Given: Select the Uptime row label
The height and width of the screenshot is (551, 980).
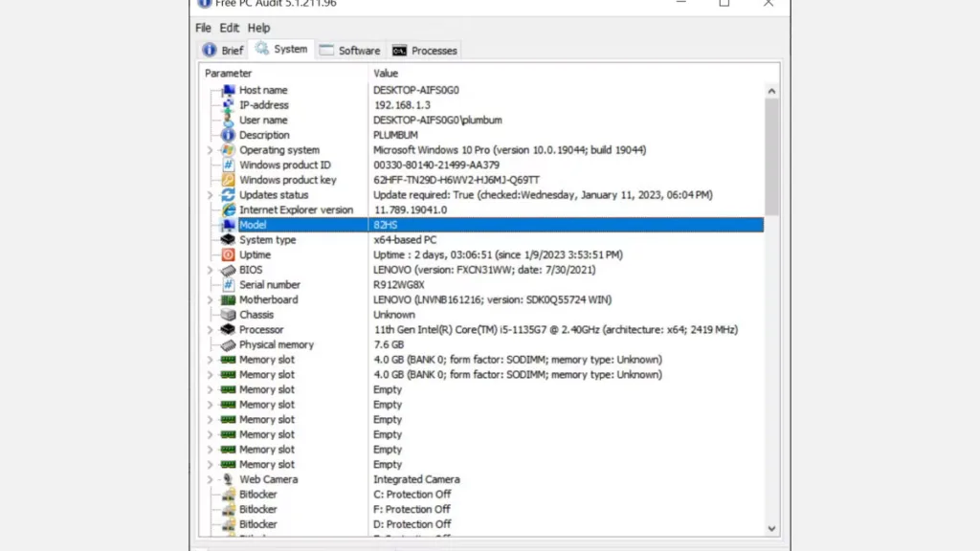Looking at the screenshot, I should pos(255,254).
